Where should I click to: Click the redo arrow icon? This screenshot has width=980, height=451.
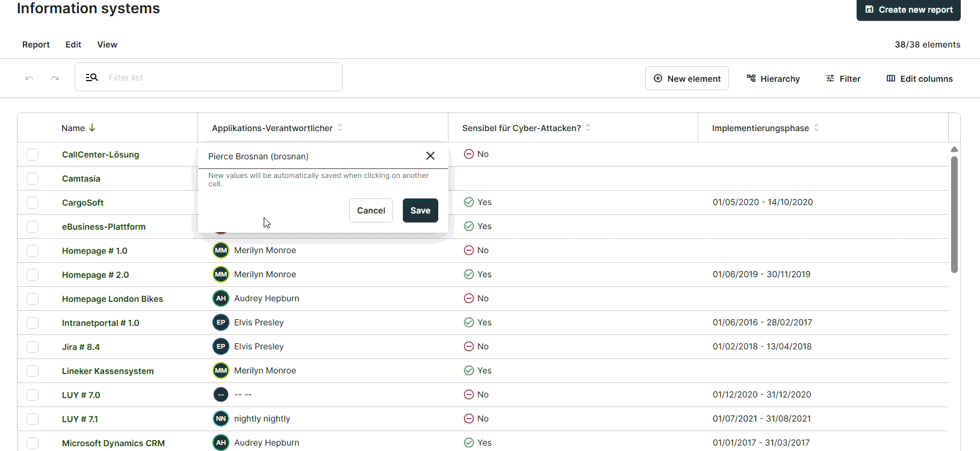(55, 78)
